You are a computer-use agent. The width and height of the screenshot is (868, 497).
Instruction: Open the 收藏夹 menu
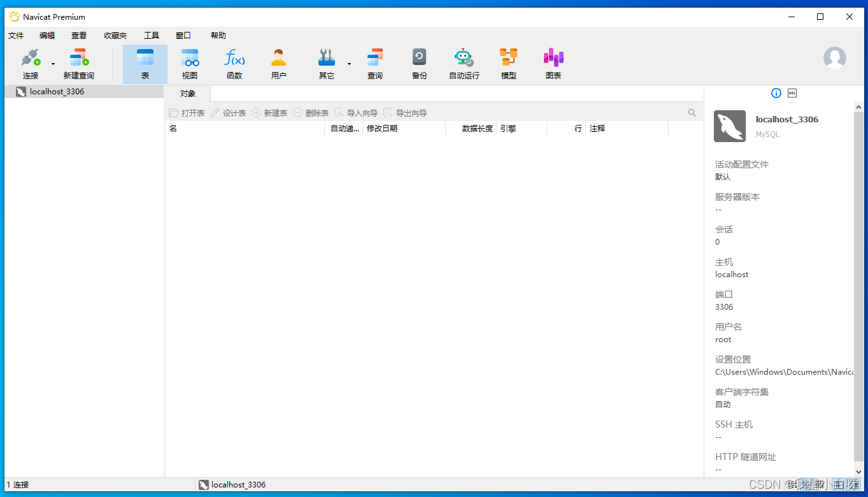pyautogui.click(x=115, y=36)
